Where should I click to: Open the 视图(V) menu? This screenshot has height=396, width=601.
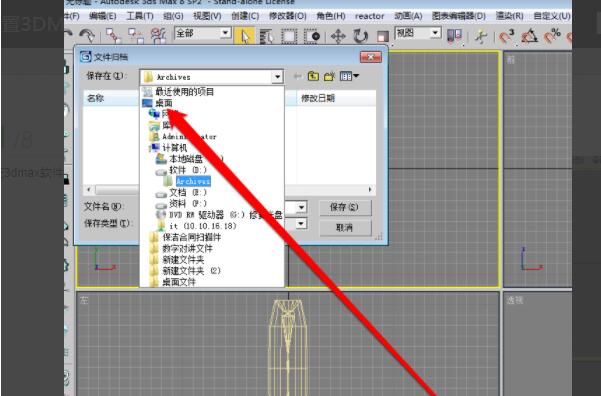(x=207, y=16)
